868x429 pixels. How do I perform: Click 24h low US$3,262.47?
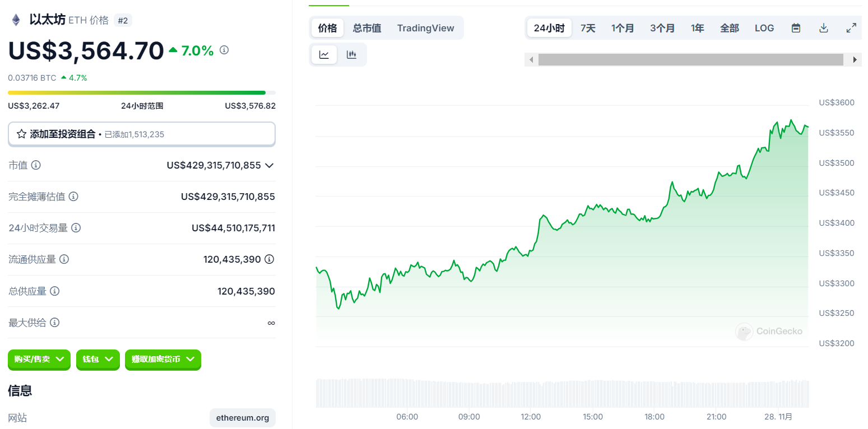click(x=34, y=105)
